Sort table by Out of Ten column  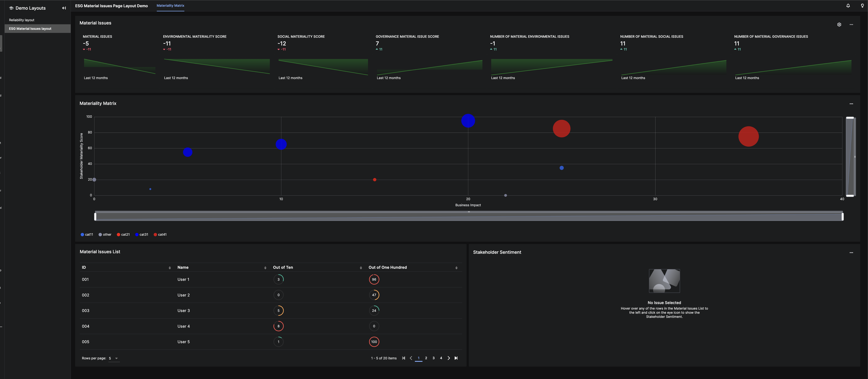click(361, 268)
